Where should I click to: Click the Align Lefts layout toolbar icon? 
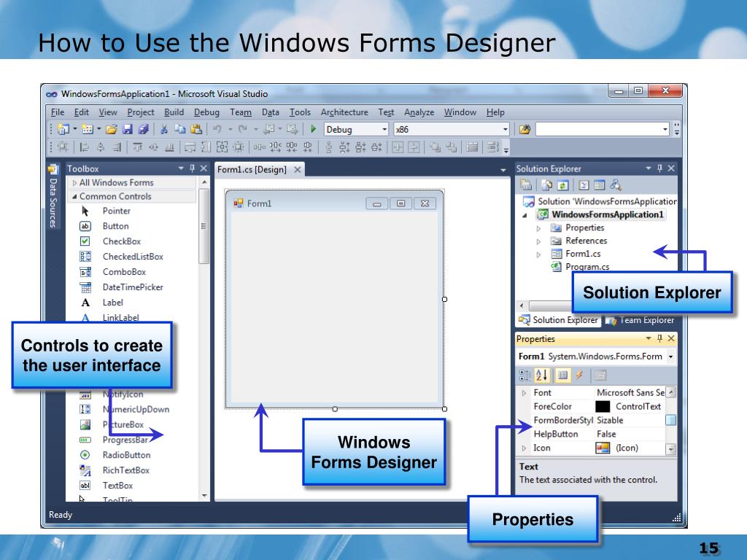pyautogui.click(x=85, y=147)
